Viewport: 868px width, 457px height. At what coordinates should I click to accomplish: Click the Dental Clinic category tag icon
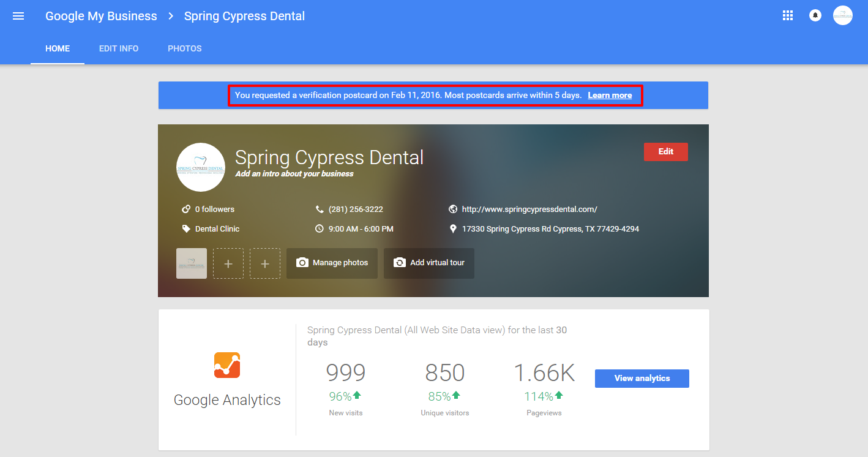click(186, 229)
